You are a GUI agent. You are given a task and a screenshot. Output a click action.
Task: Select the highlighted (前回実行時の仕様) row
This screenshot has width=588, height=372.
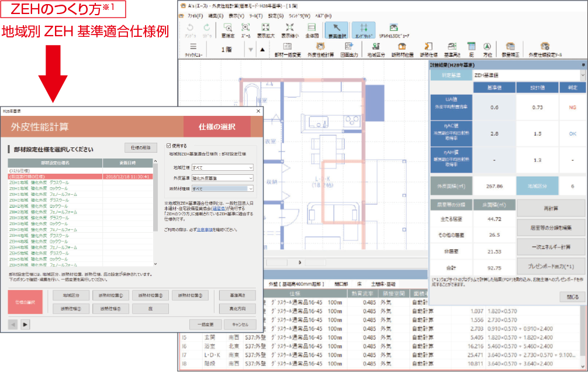point(80,177)
